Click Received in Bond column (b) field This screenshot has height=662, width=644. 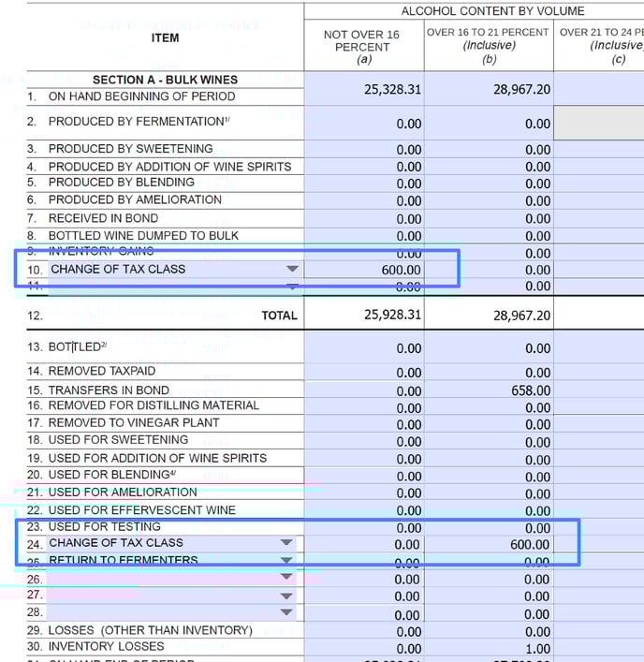pyautogui.click(x=489, y=219)
